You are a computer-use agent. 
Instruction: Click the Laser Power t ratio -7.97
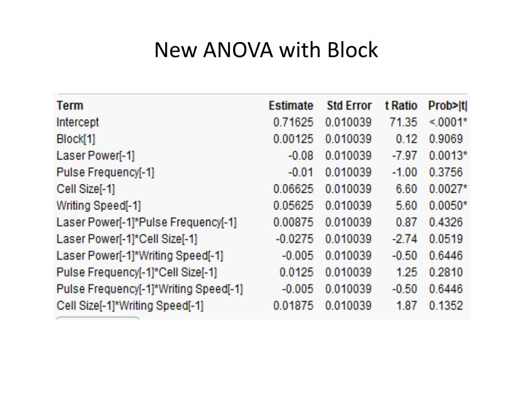point(404,155)
